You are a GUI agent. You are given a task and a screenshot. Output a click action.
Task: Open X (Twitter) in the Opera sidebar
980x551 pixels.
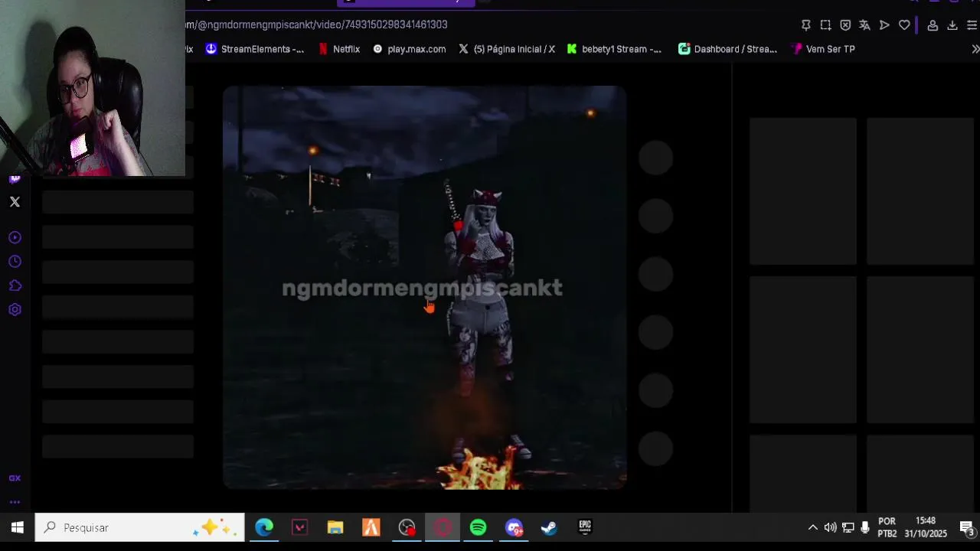pyautogui.click(x=15, y=202)
